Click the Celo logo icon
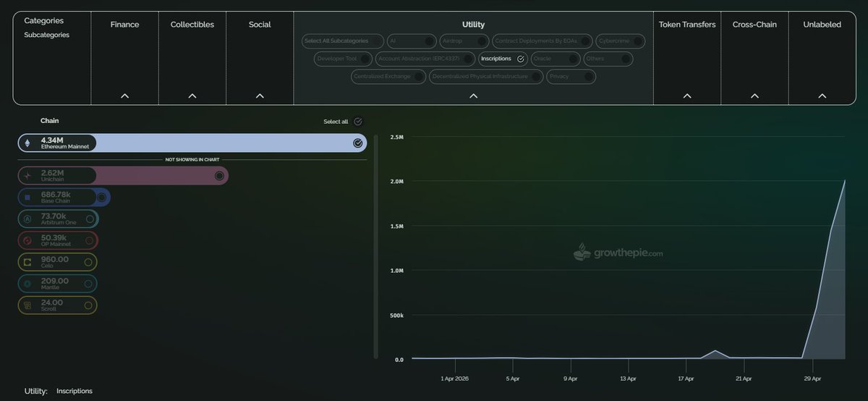Screen dimensions: 868x401 (x=28, y=262)
